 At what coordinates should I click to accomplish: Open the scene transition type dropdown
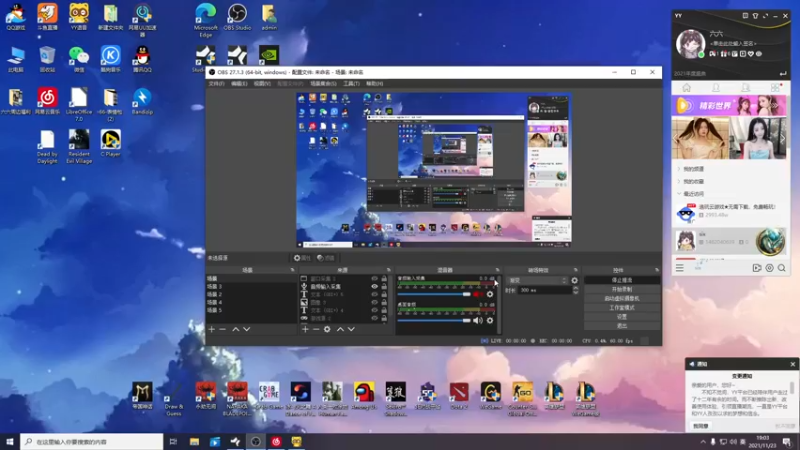537,281
